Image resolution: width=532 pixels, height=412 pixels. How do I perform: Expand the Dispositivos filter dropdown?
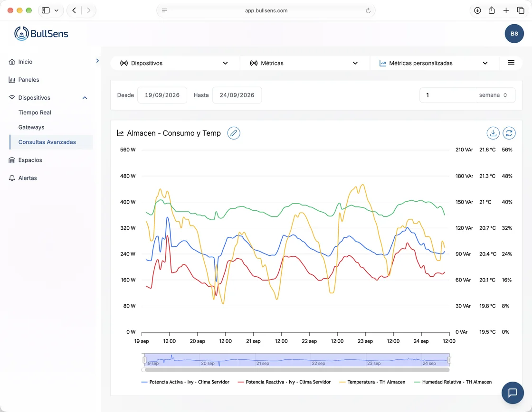pos(175,63)
